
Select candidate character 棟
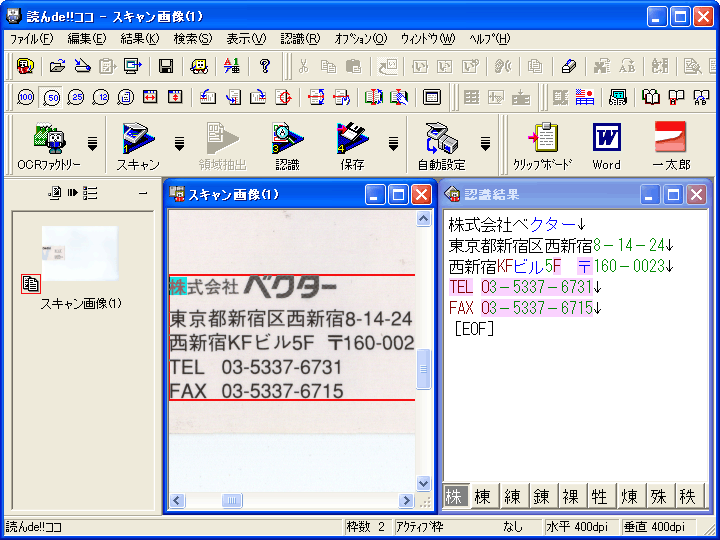483,496
